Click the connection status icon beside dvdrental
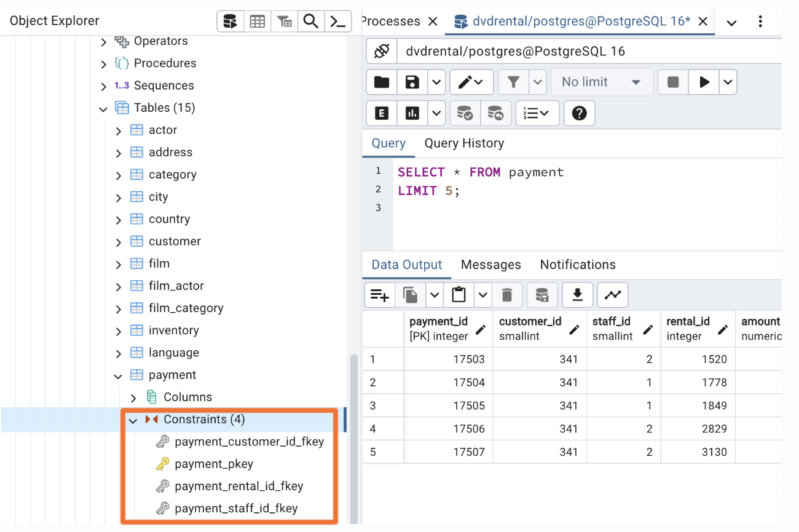This screenshot has width=799, height=532. (382, 51)
